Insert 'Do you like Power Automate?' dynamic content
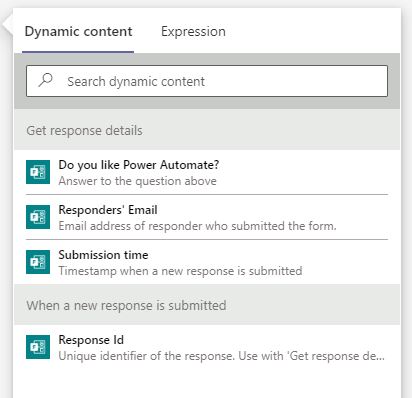 (x=207, y=172)
